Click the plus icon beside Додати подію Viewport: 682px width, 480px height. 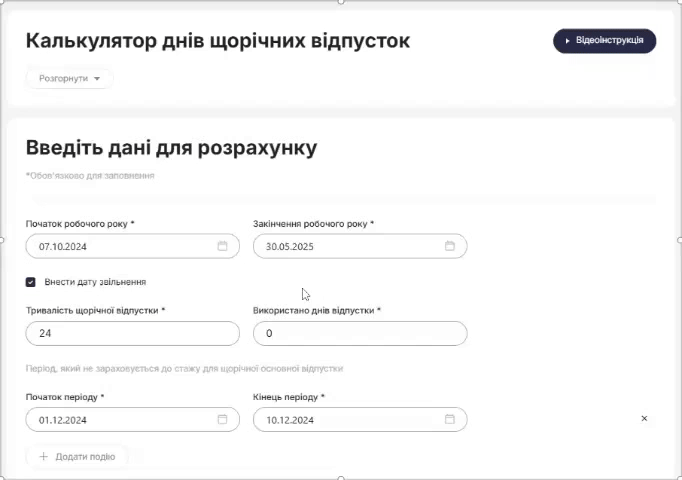click(x=43, y=457)
